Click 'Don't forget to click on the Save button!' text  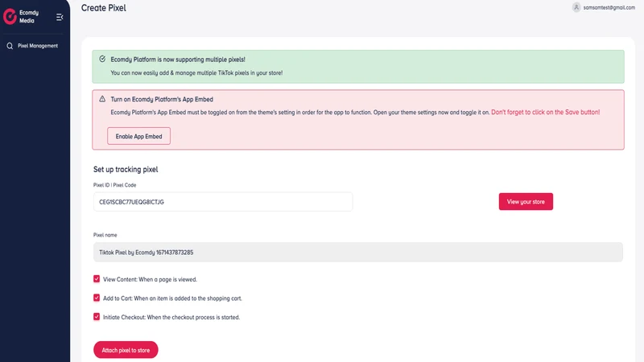(546, 112)
